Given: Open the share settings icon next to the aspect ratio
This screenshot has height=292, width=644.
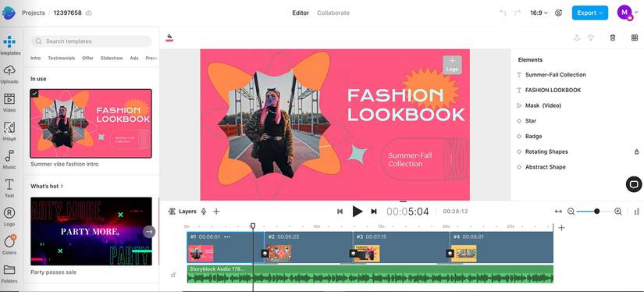Looking at the screenshot, I should (558, 12).
